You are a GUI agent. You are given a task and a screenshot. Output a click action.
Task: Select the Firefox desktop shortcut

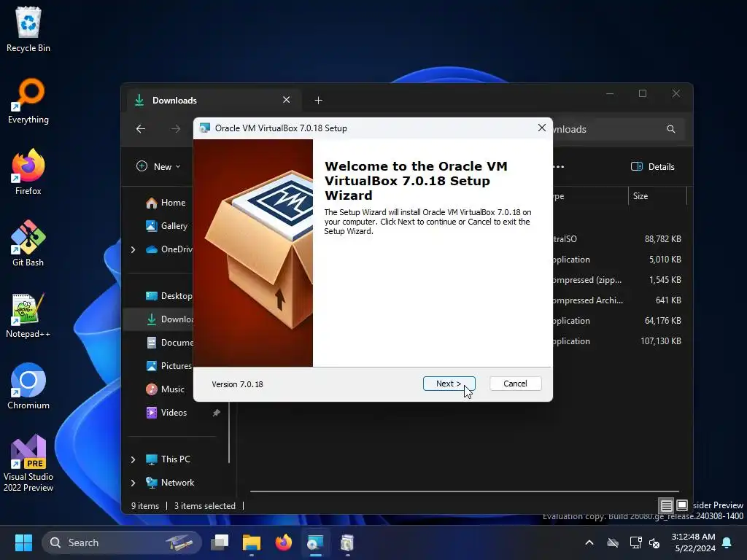[x=28, y=172]
